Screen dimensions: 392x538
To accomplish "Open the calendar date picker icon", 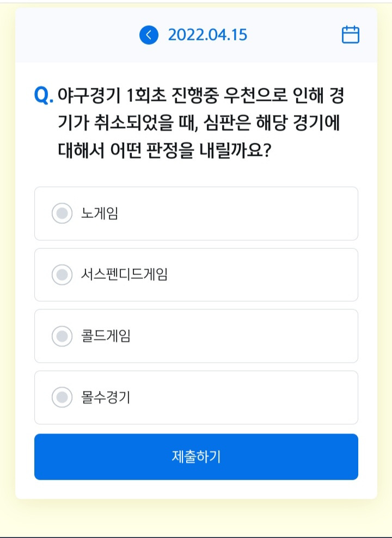I will (351, 35).
